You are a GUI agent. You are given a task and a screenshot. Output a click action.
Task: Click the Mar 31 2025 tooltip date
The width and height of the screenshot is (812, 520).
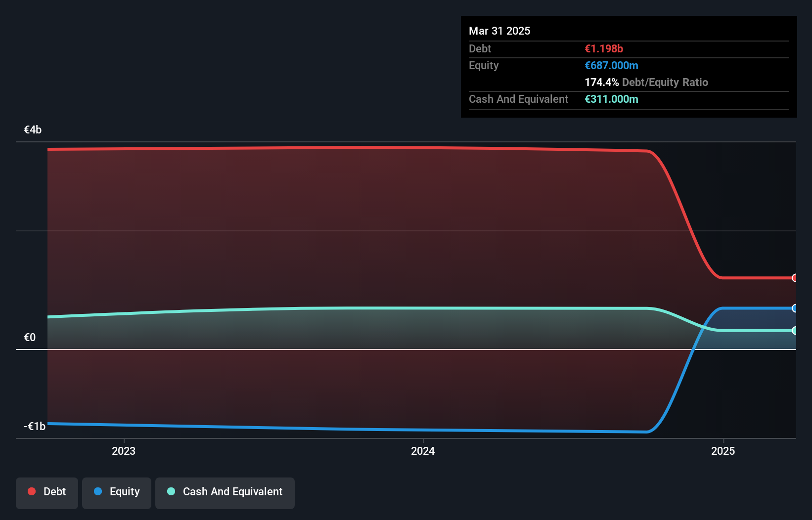[499, 31]
